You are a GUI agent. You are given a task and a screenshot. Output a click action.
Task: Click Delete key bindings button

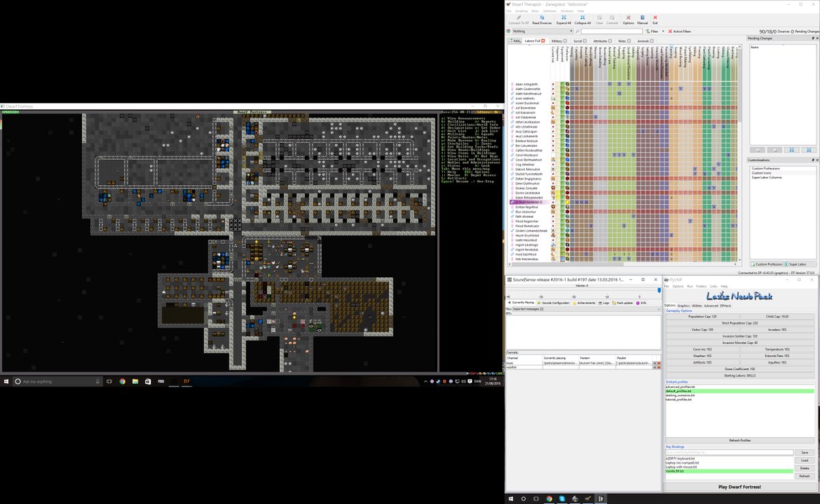(804, 468)
